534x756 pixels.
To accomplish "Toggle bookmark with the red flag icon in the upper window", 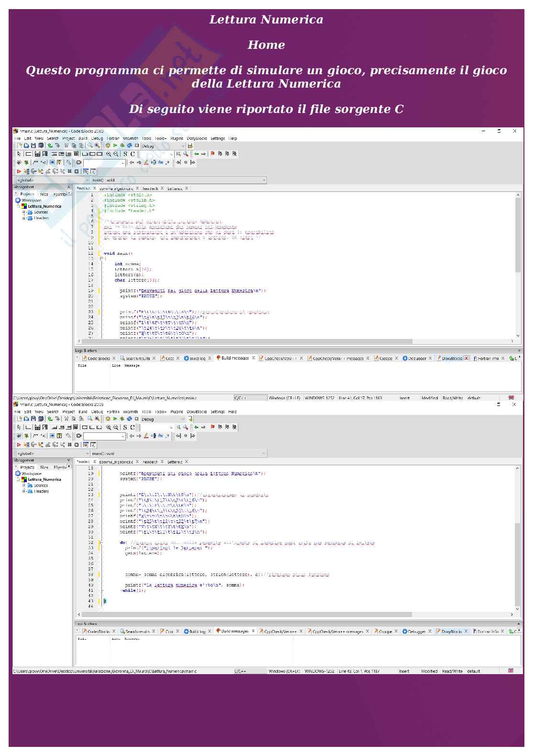I will coord(212,154).
